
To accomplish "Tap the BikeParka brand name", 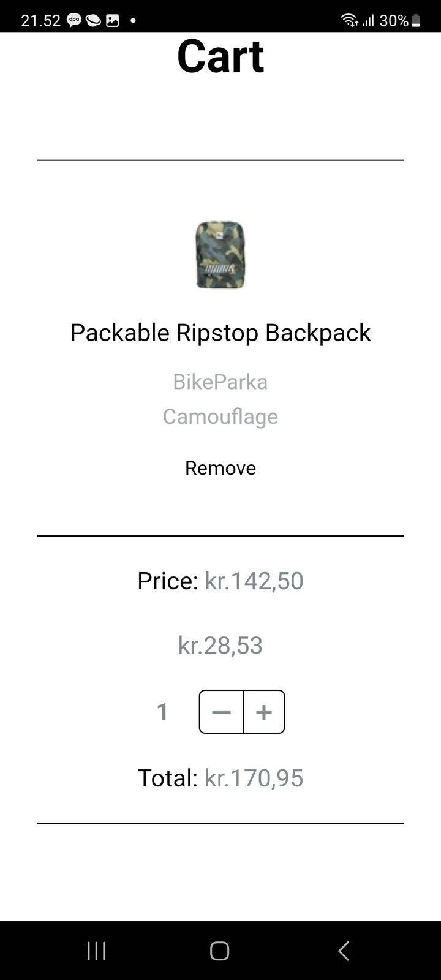I will click(221, 382).
